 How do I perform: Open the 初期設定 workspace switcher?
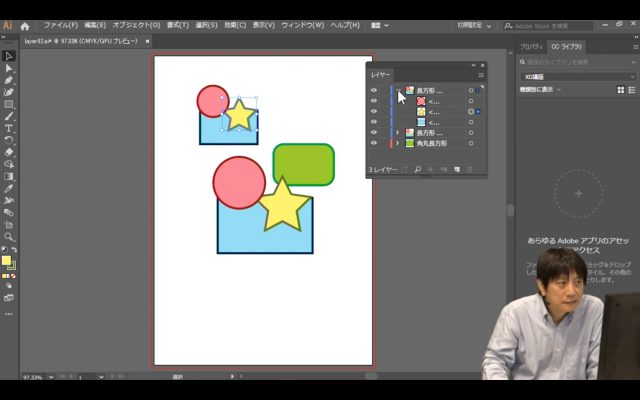click(x=473, y=26)
